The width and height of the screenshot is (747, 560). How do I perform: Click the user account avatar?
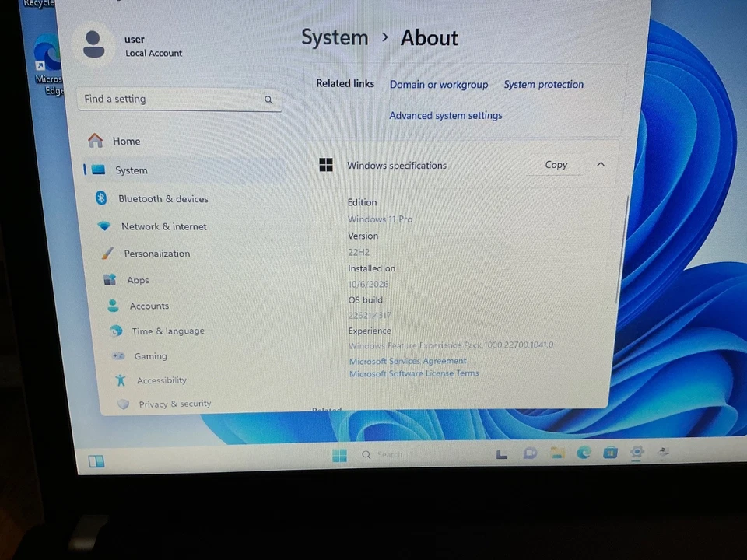pyautogui.click(x=94, y=44)
